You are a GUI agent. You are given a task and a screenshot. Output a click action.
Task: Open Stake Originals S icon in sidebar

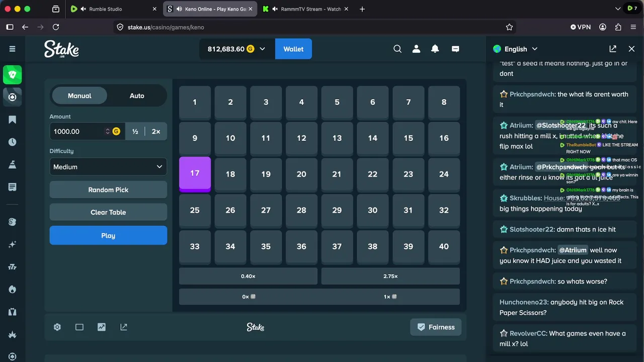tap(13, 222)
